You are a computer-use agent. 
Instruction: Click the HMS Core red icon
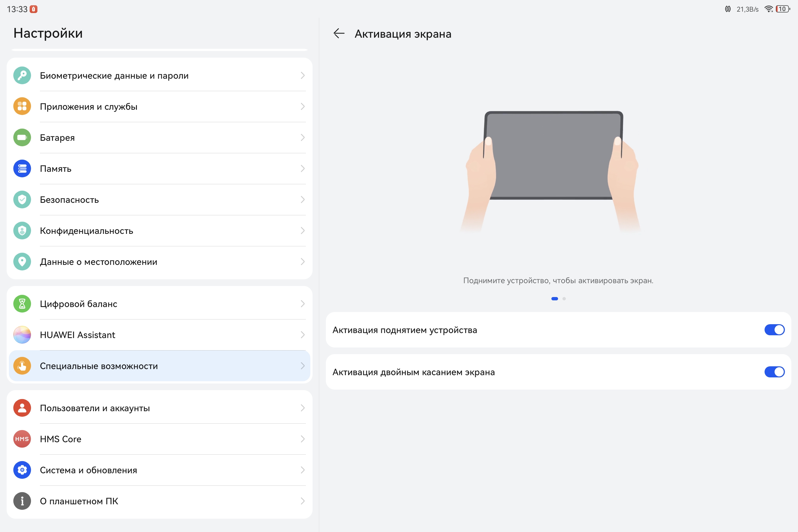pos(22,439)
